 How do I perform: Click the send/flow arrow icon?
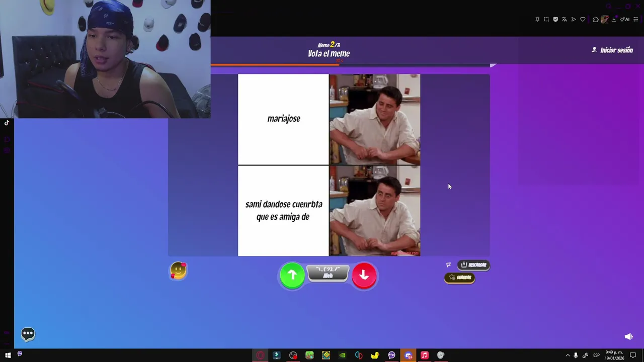click(x=574, y=19)
